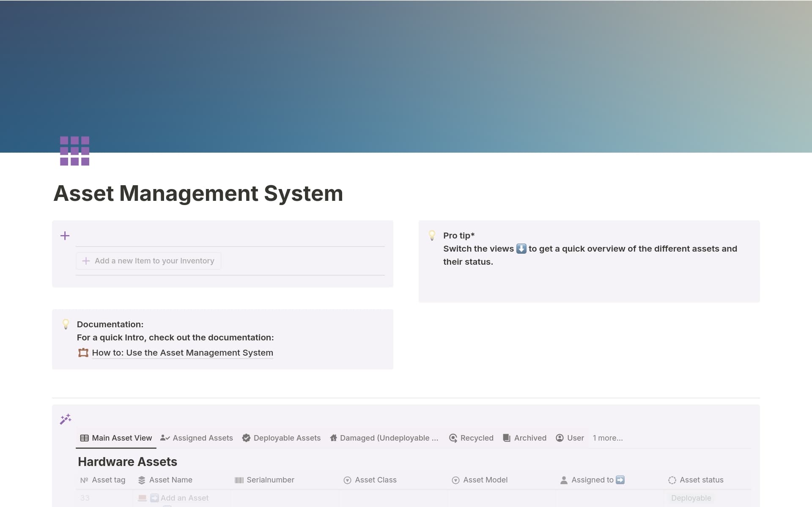Open the Archived view tab
Image resolution: width=812 pixels, height=507 pixels.
point(530,438)
